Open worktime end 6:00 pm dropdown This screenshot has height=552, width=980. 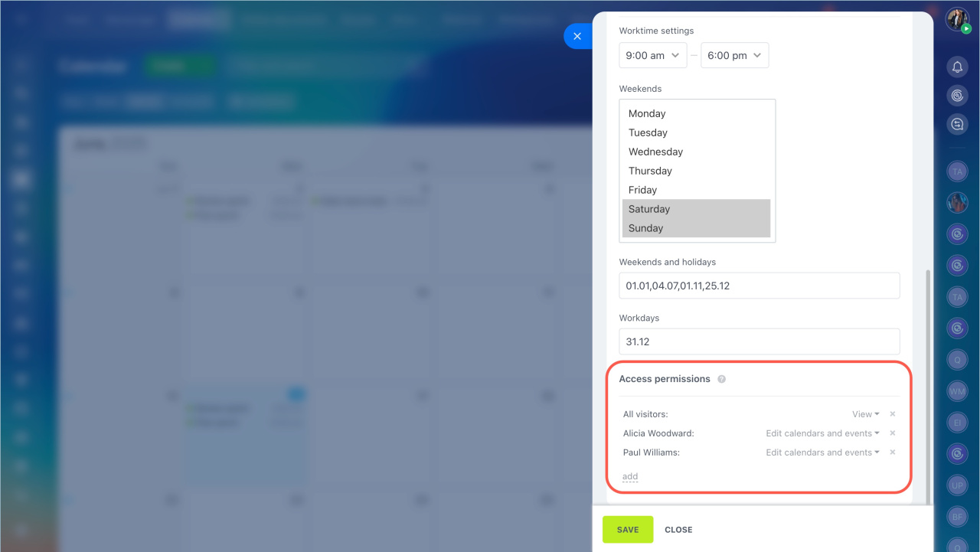[734, 55]
